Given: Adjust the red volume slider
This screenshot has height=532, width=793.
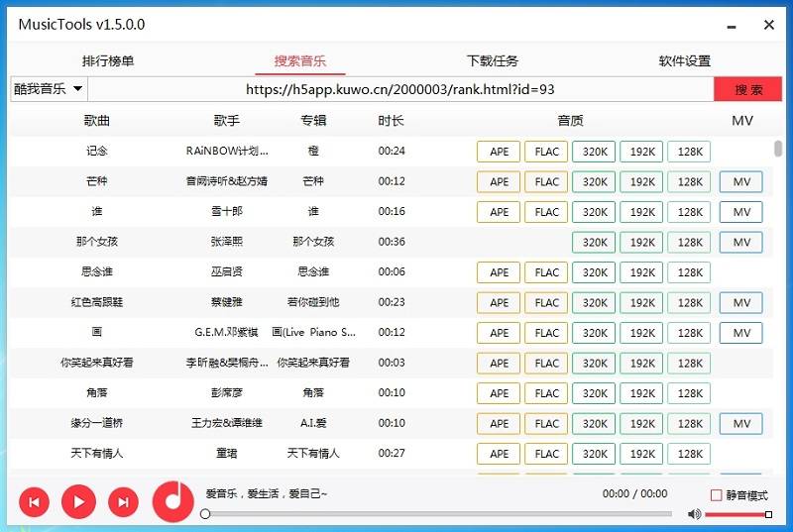Looking at the screenshot, I should tap(736, 514).
